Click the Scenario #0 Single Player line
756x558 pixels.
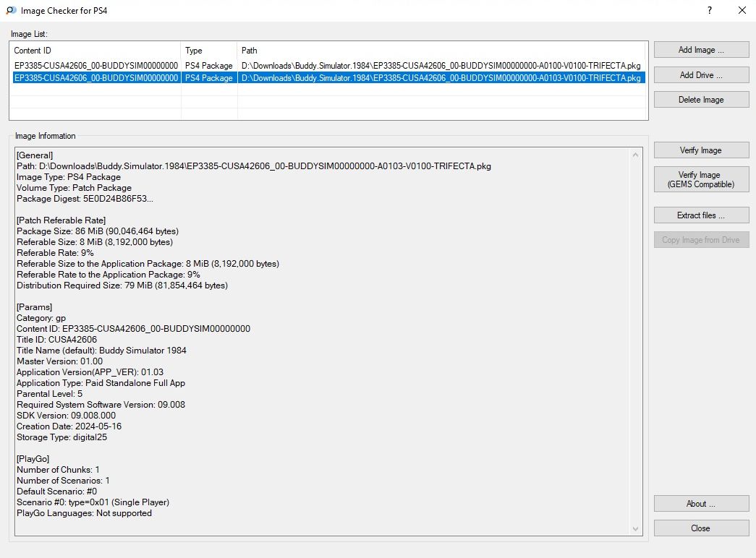point(93,502)
